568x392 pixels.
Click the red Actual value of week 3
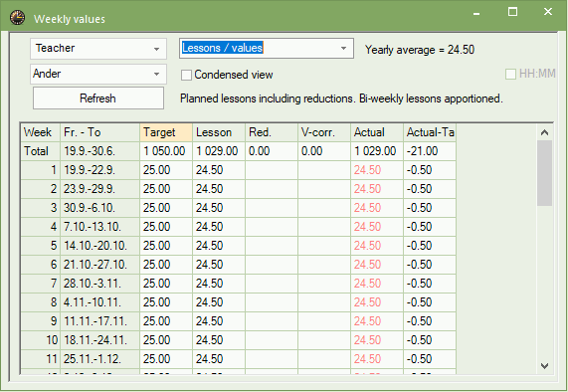click(377, 208)
